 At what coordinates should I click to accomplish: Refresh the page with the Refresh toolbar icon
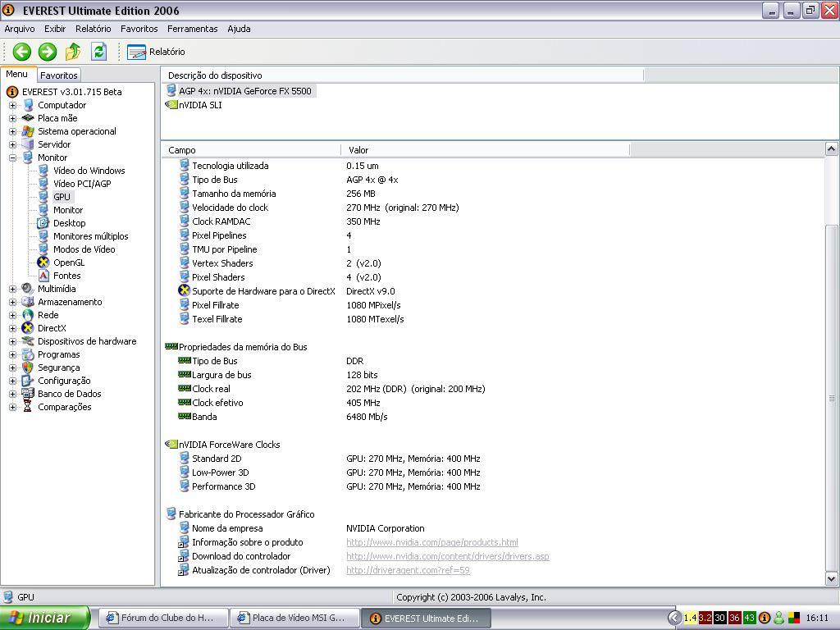[98, 52]
